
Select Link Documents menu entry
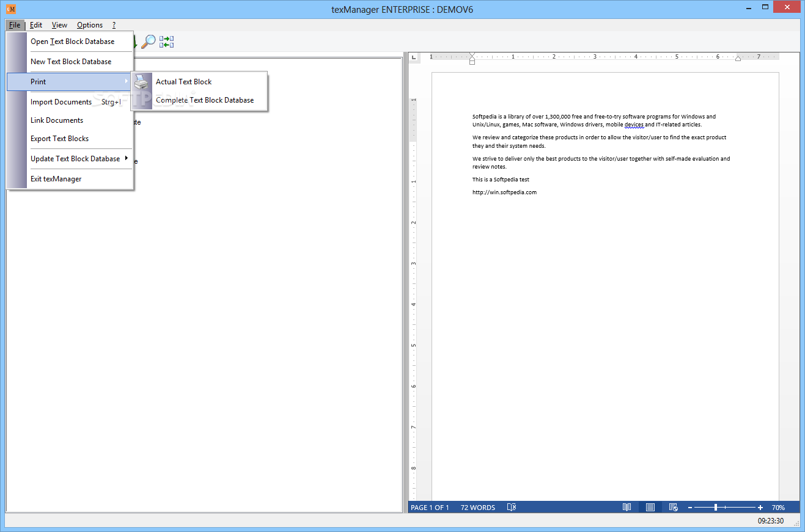point(70,120)
